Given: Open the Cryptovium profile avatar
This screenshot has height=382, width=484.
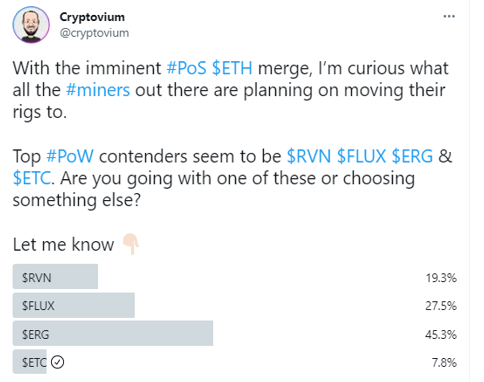Looking at the screenshot, I should tap(31, 25).
